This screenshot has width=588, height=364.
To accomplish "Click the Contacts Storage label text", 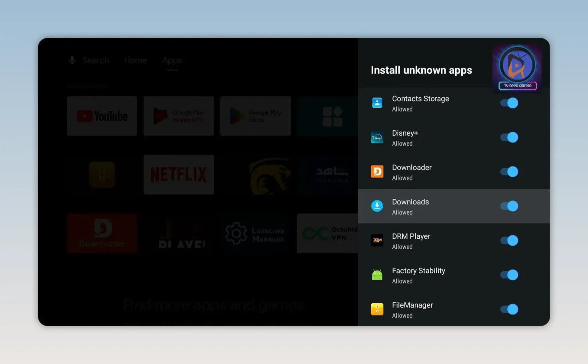I will tap(420, 99).
